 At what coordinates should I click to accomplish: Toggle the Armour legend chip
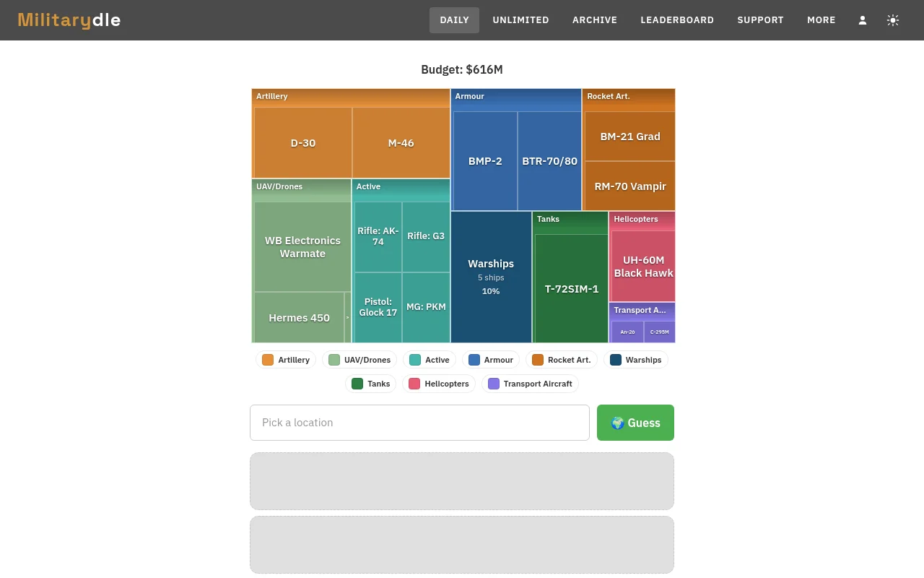pyautogui.click(x=491, y=360)
